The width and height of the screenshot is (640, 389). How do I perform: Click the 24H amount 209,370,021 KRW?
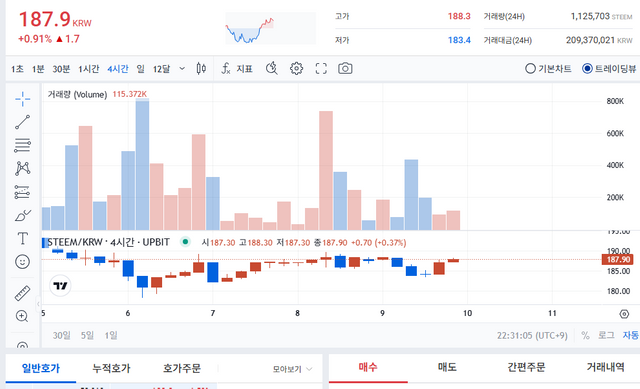[599, 40]
